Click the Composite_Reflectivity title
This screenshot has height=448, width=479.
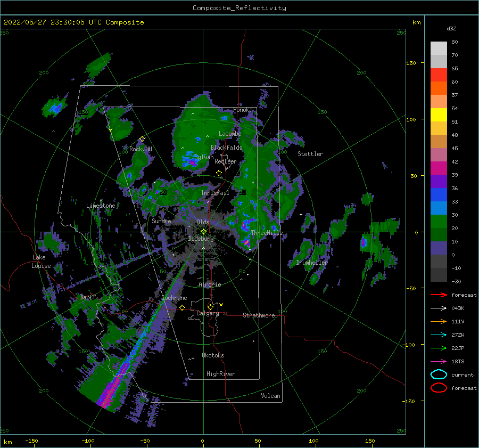click(240, 8)
